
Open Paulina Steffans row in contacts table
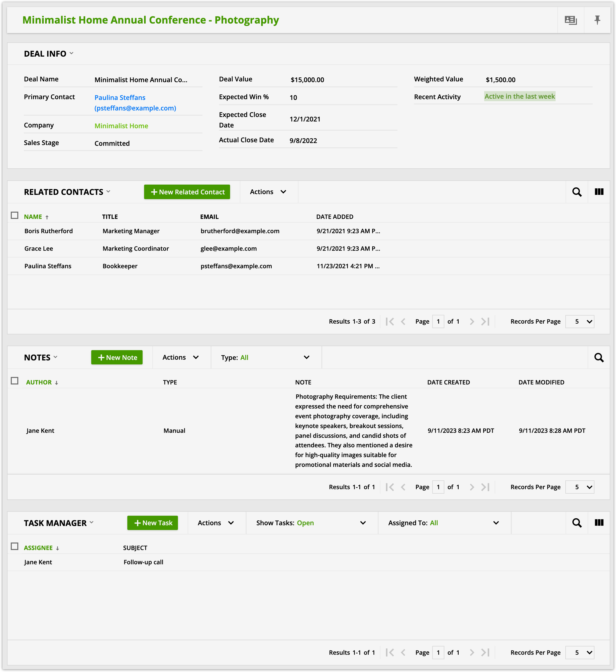coord(309,266)
